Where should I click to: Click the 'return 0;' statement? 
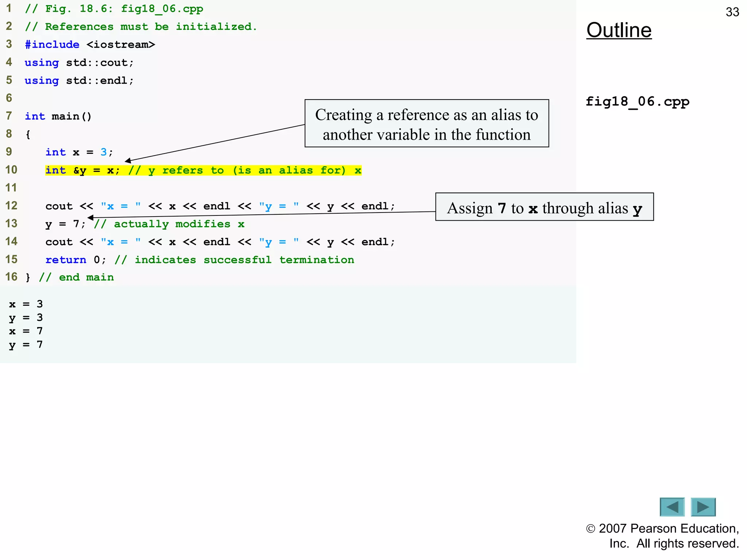coord(76,260)
